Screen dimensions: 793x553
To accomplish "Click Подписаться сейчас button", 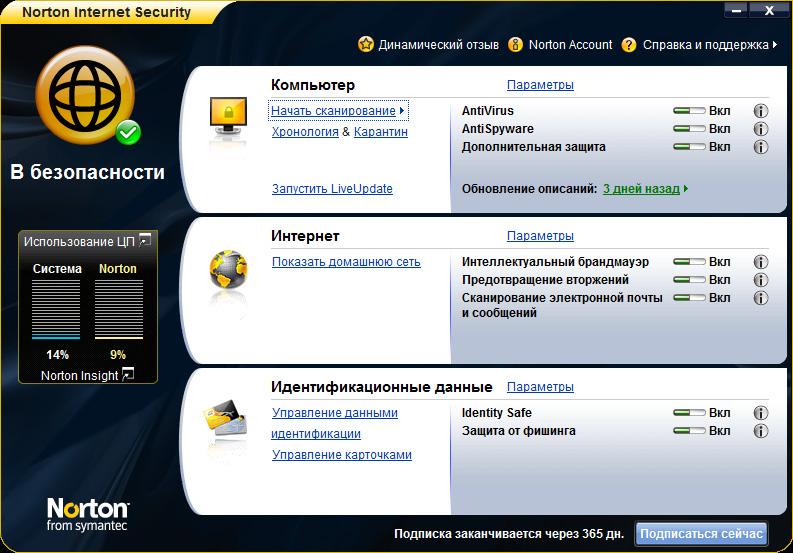I will click(701, 534).
